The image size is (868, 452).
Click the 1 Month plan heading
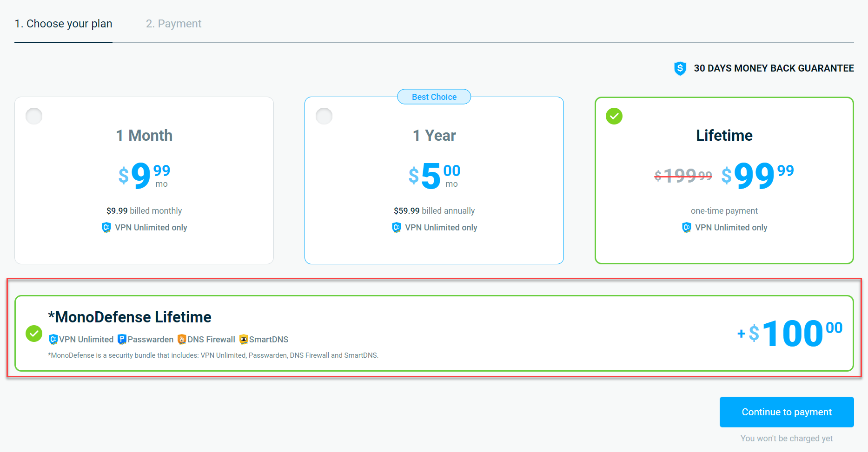144,135
